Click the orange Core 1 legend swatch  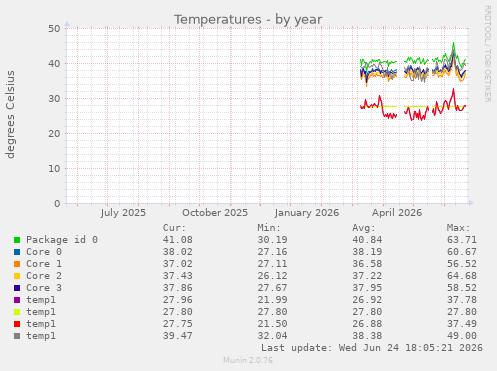tap(17, 264)
